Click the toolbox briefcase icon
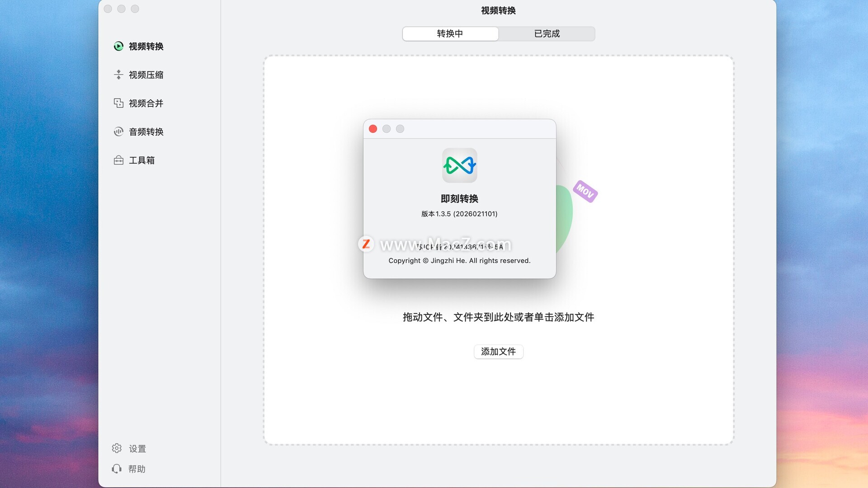 click(x=118, y=160)
